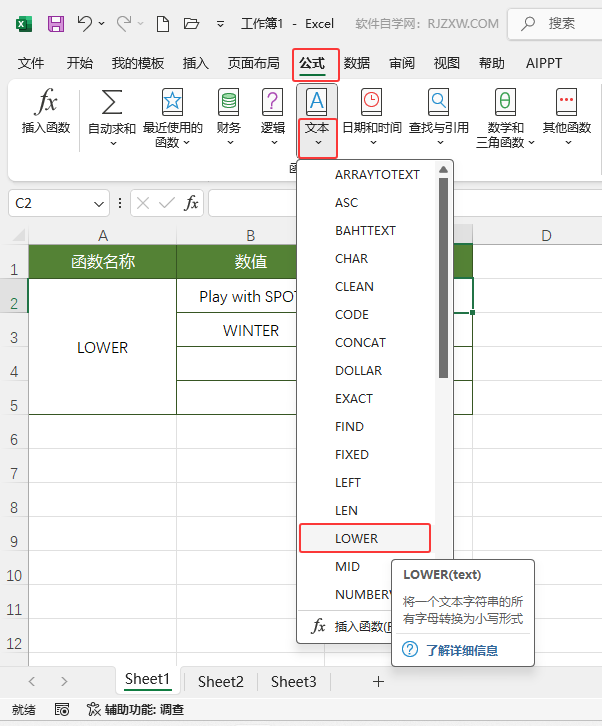Image resolution: width=602 pixels, height=726 pixels.
Task: Customize the Quick Access Toolbar dropdown
Action: [220, 24]
